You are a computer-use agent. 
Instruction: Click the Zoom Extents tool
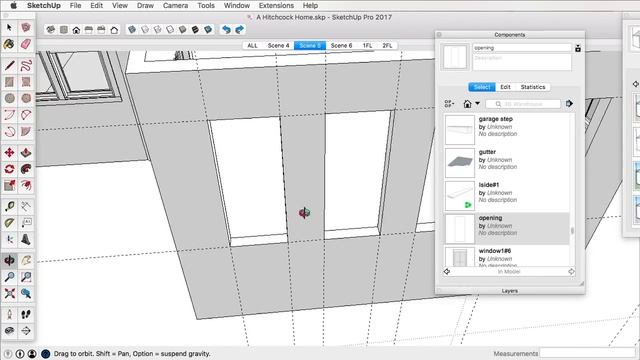[9, 293]
